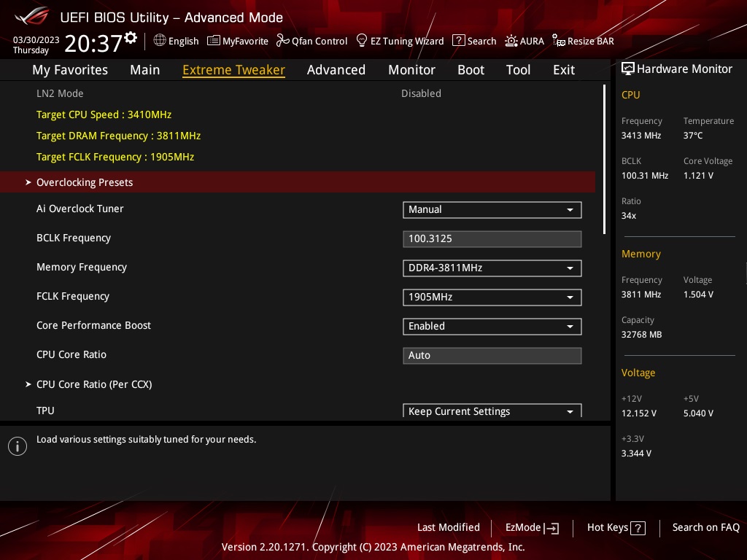Click the LN2 Mode row
747x560 pixels.
(298, 93)
